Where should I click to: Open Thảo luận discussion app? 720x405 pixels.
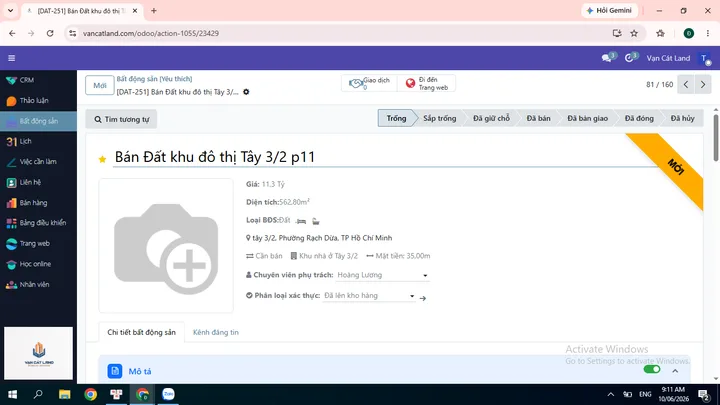tap(28, 101)
